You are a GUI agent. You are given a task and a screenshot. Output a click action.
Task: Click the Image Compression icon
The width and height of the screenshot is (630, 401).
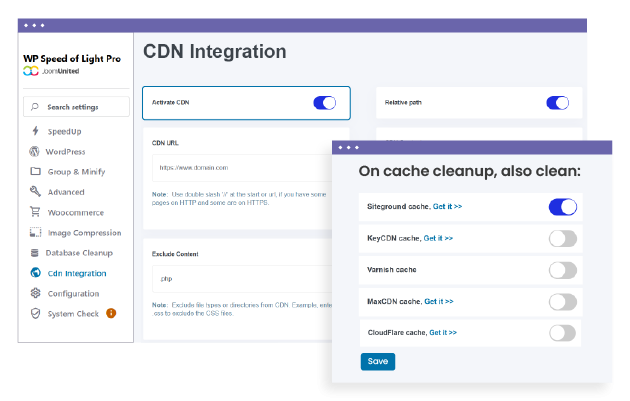click(36, 233)
